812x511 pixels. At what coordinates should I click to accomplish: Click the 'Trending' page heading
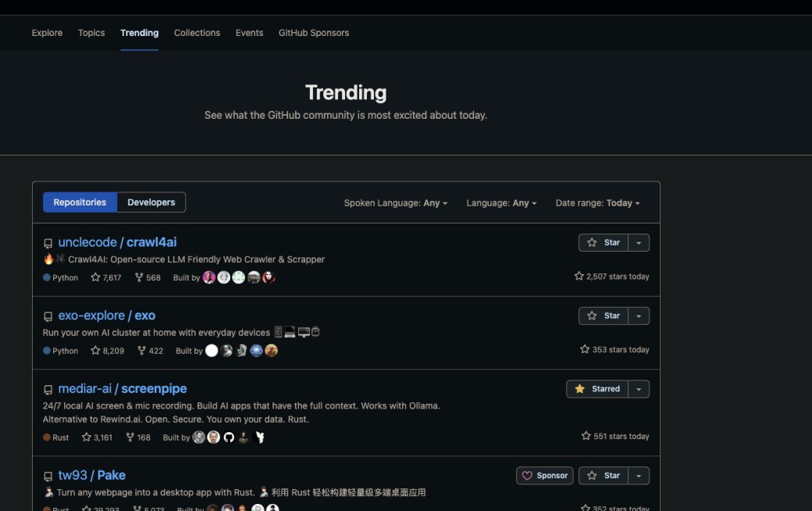pyautogui.click(x=346, y=93)
